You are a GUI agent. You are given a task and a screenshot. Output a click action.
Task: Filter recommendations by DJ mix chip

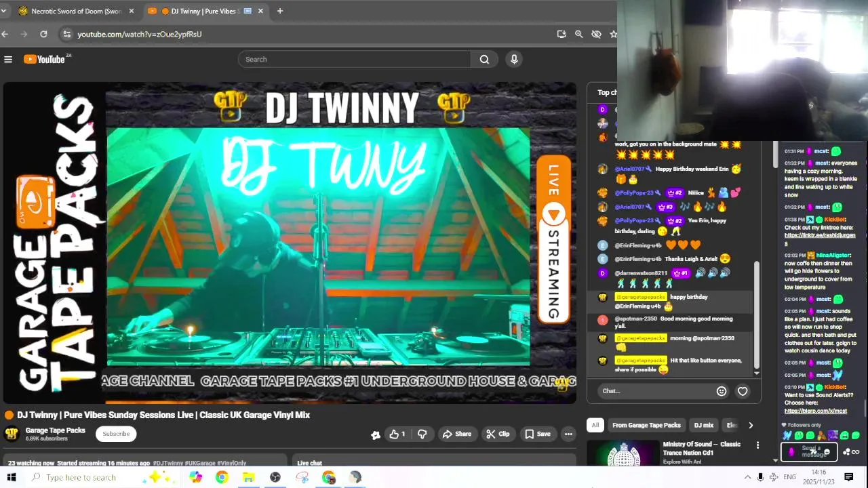pos(703,425)
